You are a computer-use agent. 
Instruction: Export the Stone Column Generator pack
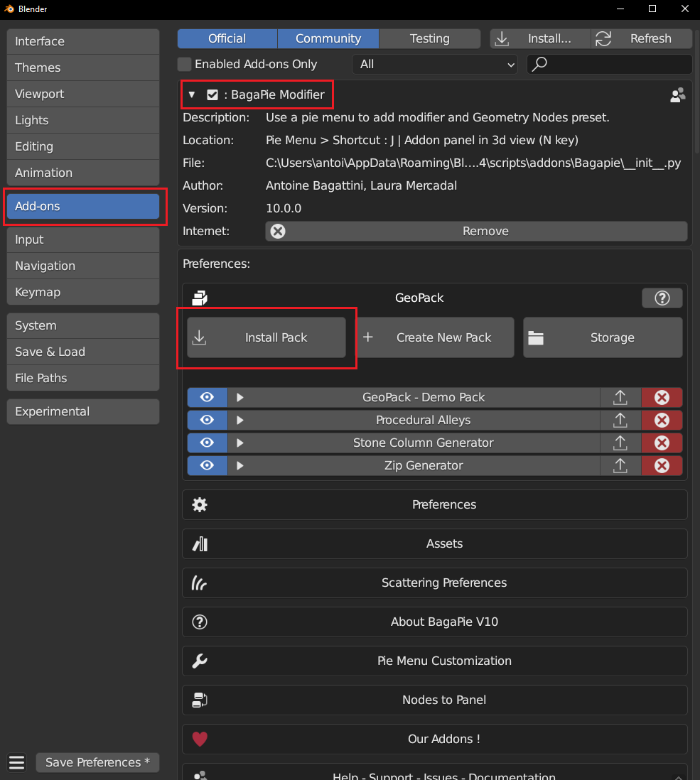[x=620, y=443]
